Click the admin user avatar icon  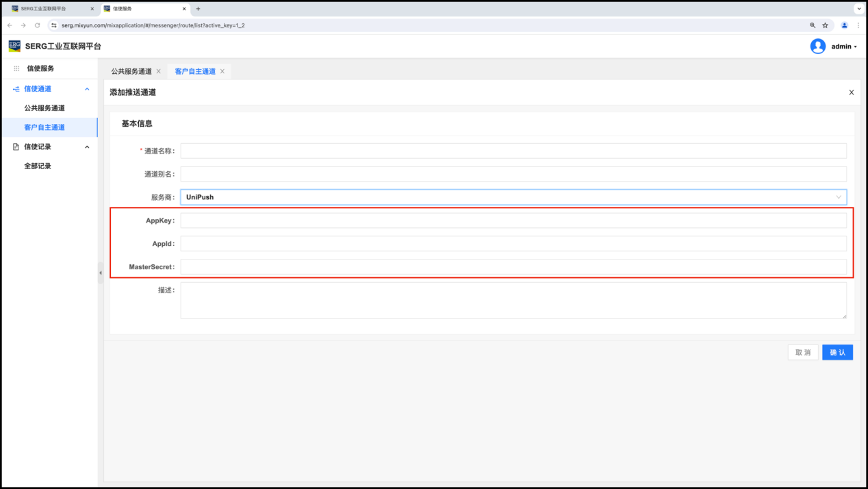click(x=817, y=46)
